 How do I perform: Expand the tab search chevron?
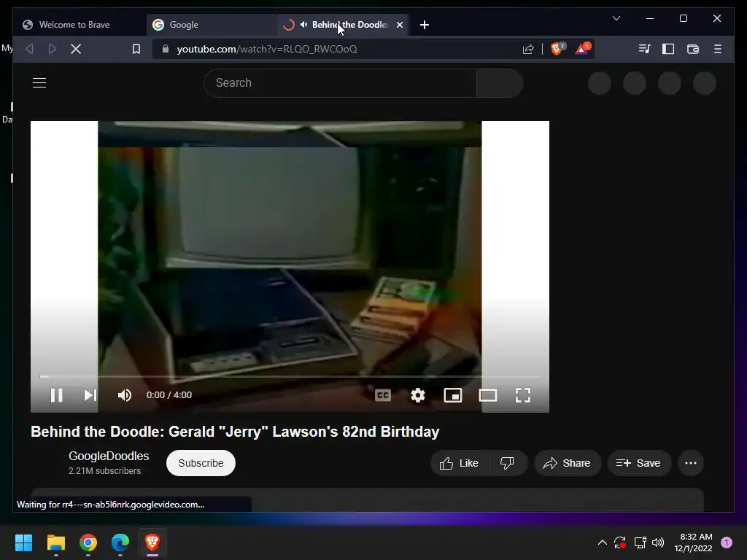[x=616, y=18]
